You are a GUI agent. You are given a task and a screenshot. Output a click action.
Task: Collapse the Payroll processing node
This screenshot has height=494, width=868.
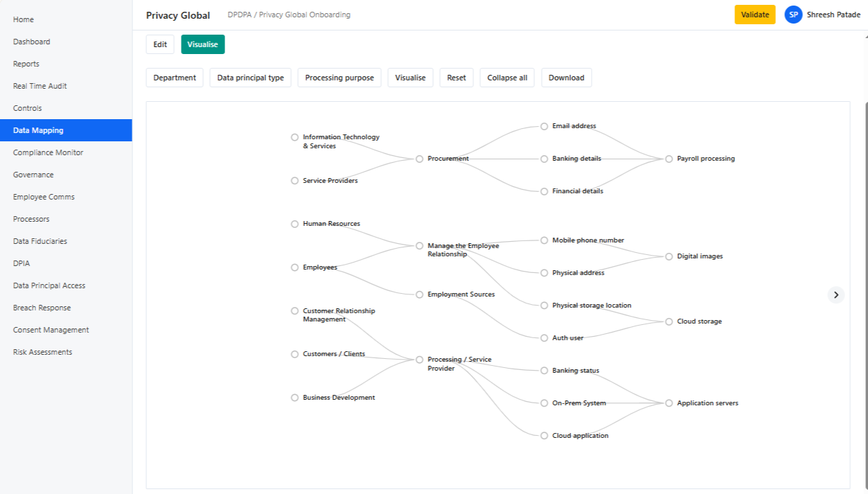(668, 159)
